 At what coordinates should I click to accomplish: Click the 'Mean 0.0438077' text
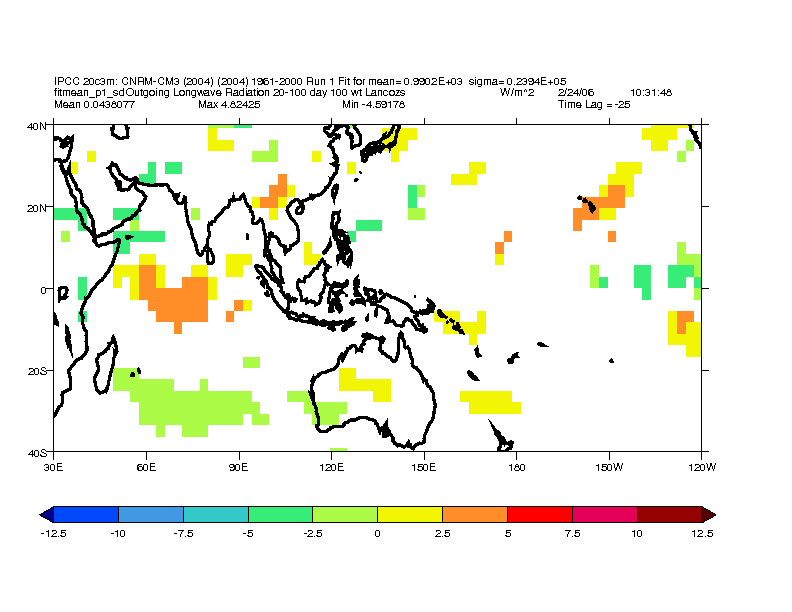click(x=94, y=105)
